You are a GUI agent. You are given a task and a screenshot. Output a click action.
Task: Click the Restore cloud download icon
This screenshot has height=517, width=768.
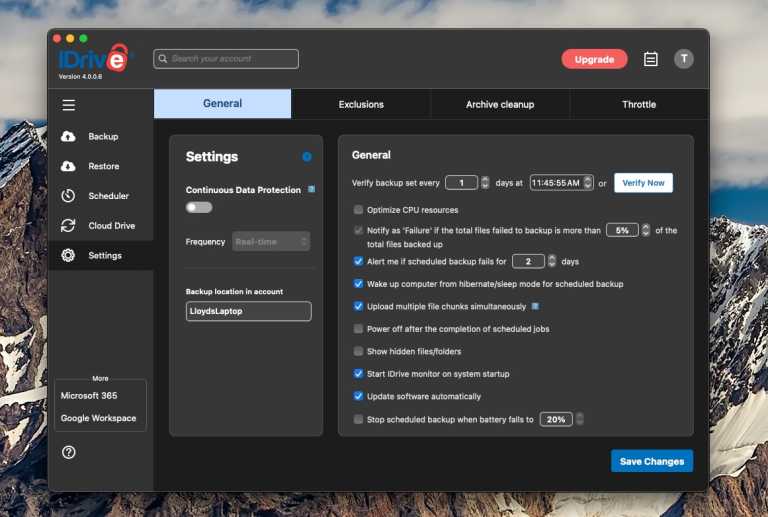click(x=68, y=166)
